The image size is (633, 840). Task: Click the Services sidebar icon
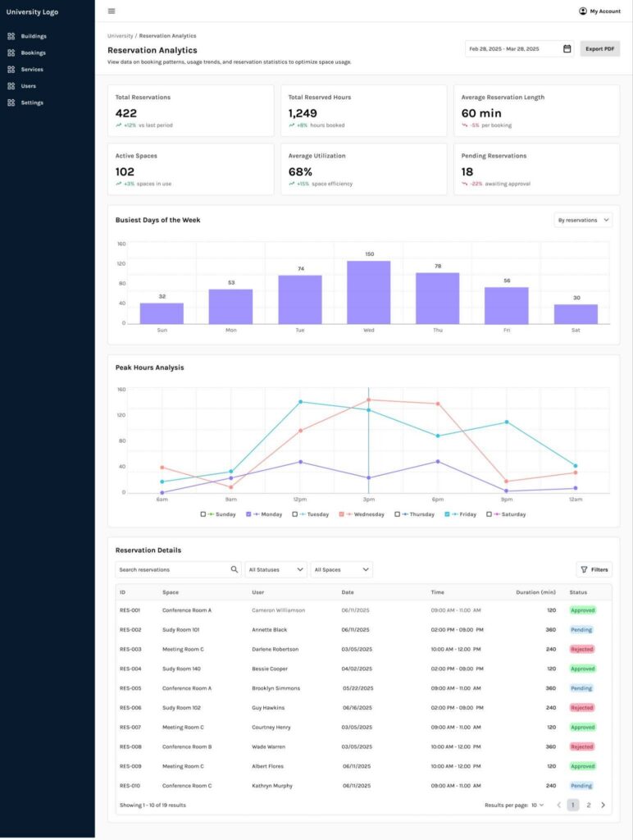coord(11,69)
